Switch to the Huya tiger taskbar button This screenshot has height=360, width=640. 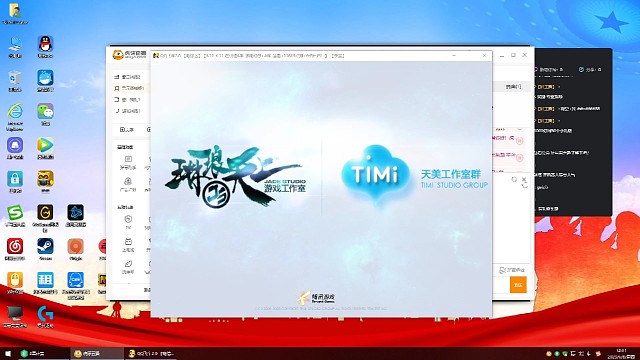click(96, 353)
